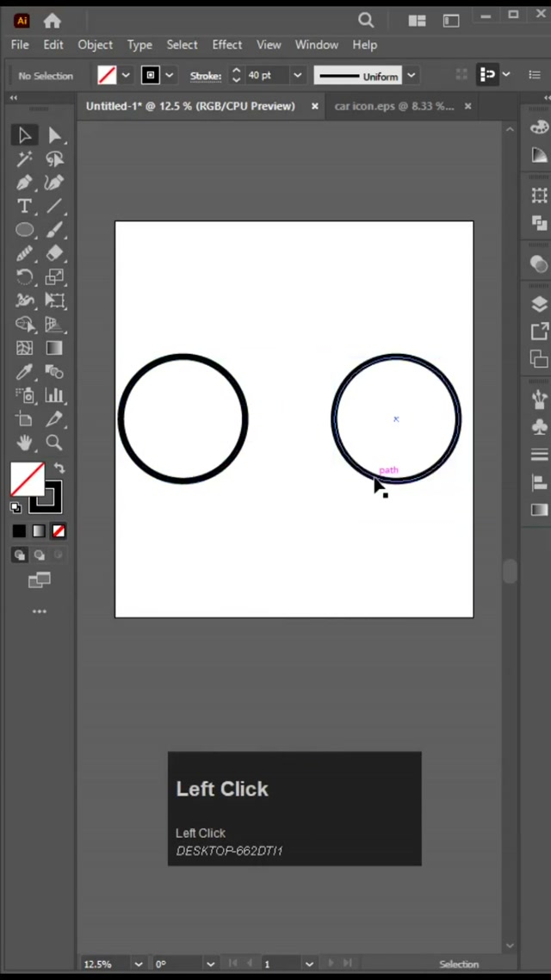Activate the Zoom tool magnifier

(54, 443)
